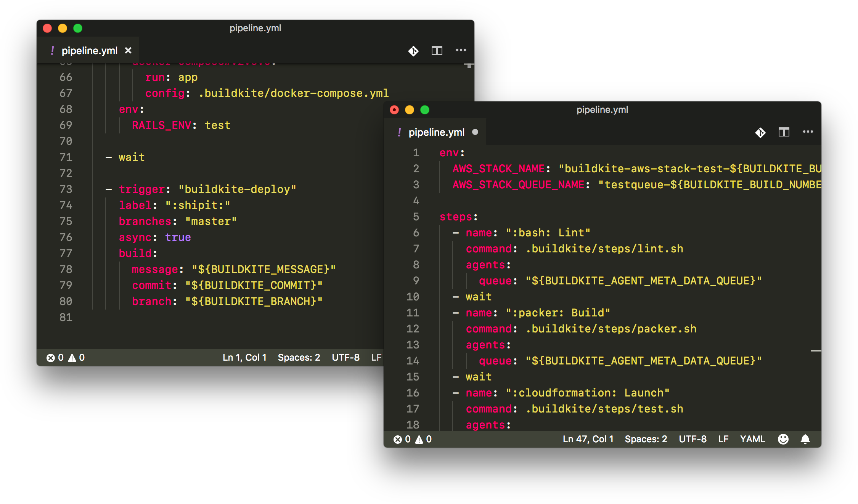Click line number 73 in gutter

click(x=66, y=189)
